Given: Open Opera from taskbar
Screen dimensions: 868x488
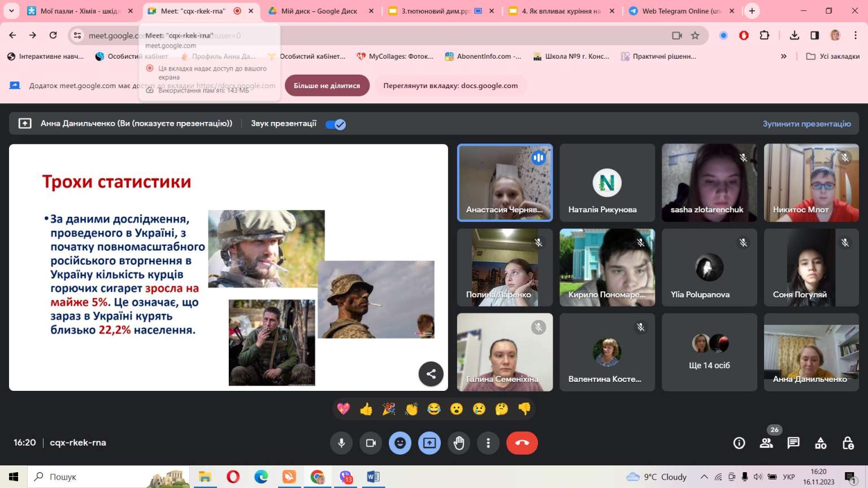Looking at the screenshot, I should tap(233, 477).
